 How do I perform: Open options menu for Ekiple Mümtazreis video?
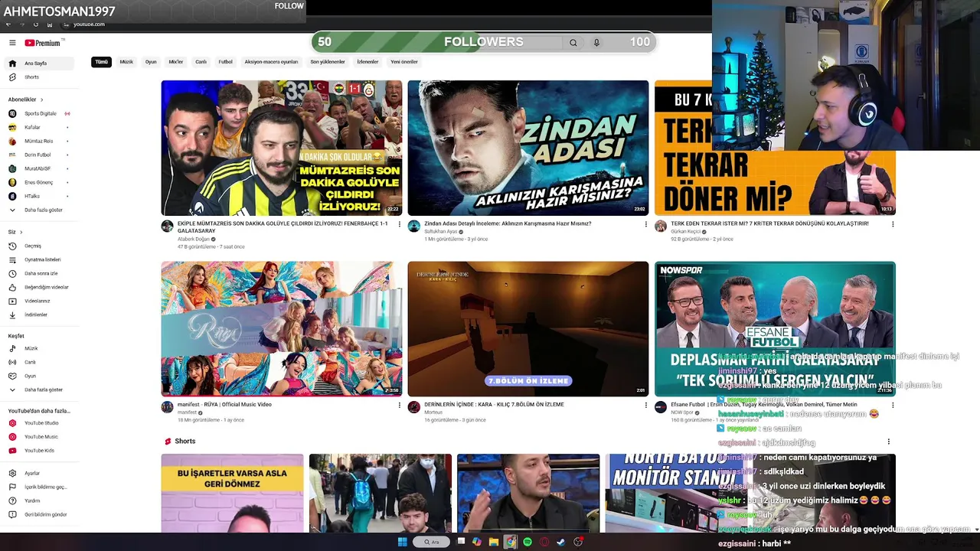pos(399,224)
